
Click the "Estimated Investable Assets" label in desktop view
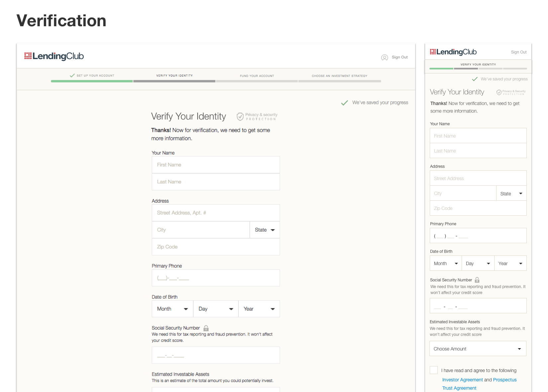click(x=180, y=374)
